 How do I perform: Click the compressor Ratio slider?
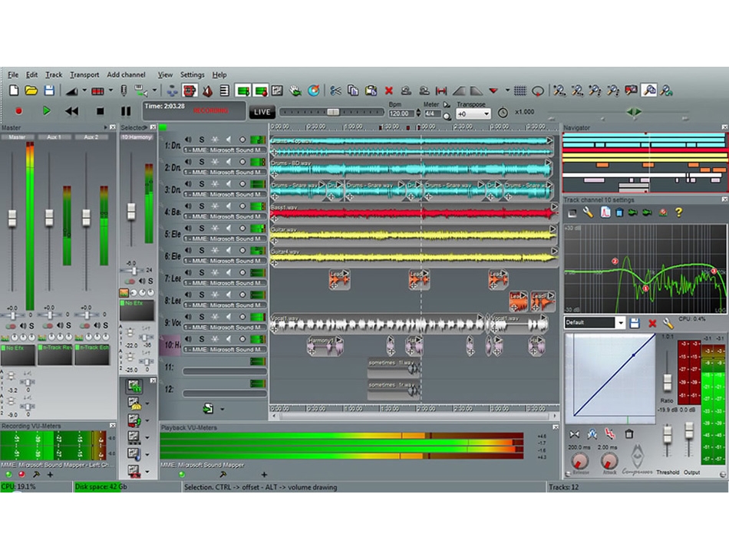pyautogui.click(x=667, y=383)
